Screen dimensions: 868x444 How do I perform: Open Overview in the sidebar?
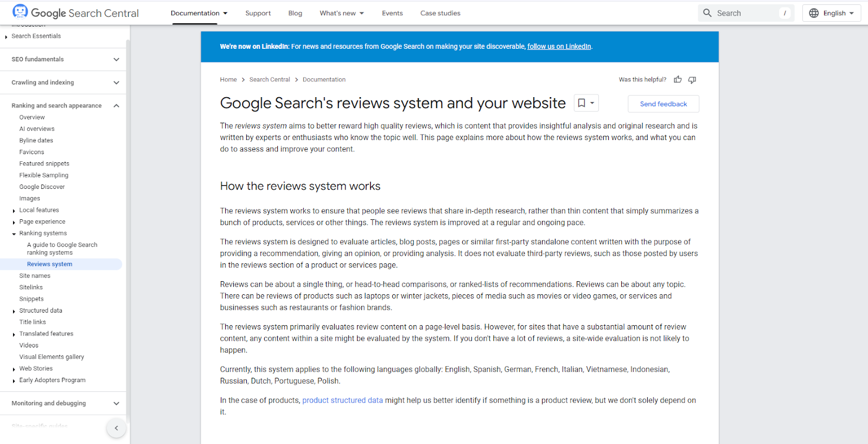(32, 117)
